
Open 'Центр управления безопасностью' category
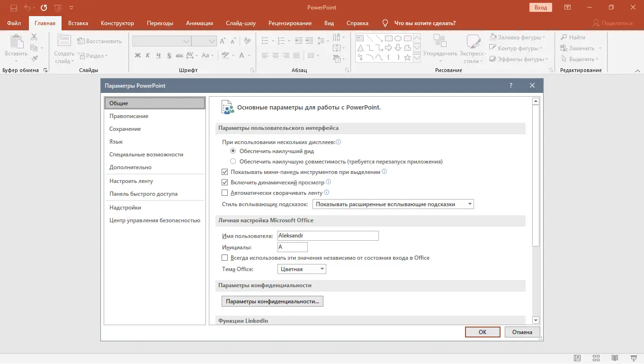(154, 220)
